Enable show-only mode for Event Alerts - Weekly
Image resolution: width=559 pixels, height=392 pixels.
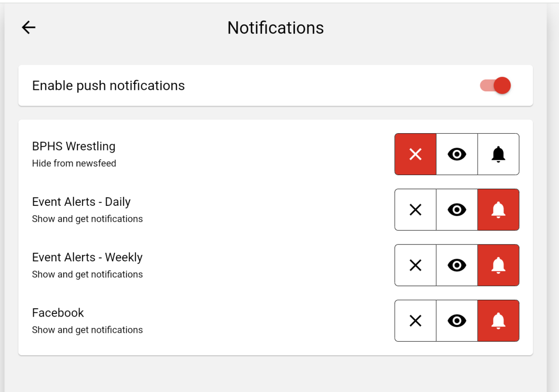(457, 265)
